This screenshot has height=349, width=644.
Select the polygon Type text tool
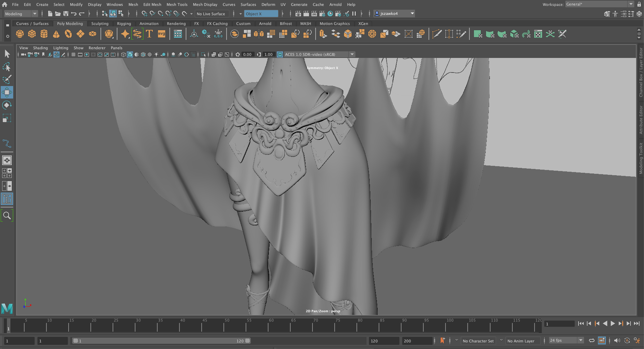[149, 34]
